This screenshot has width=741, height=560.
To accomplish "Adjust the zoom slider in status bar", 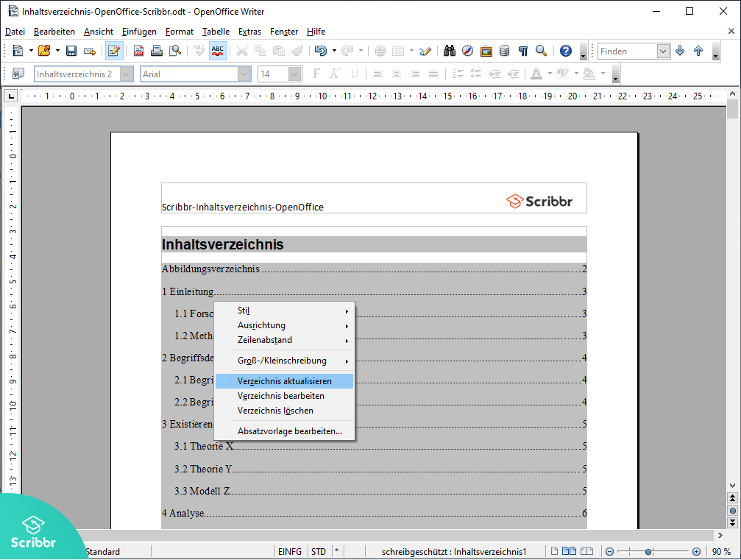I will (648, 551).
